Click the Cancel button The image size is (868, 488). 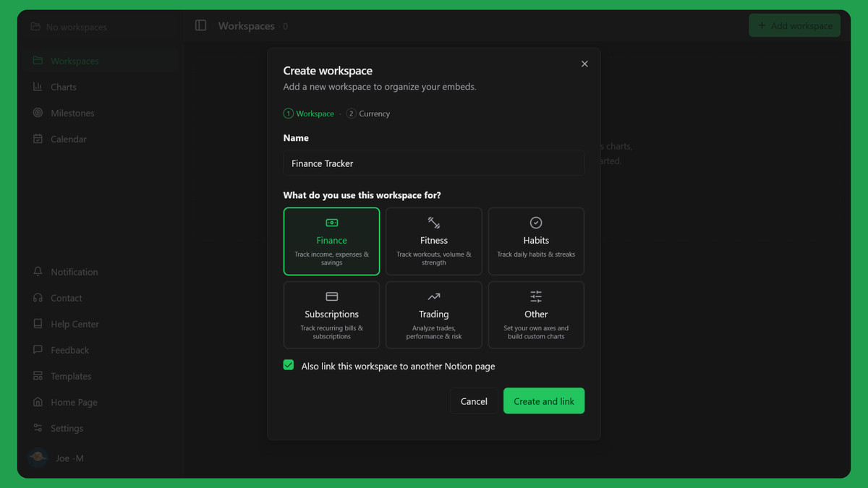(x=474, y=401)
